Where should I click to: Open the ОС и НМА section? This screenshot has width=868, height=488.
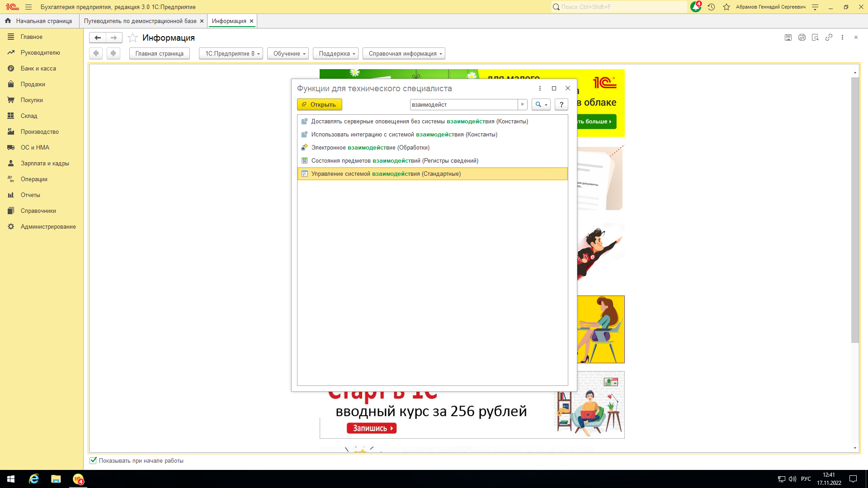[42, 148]
